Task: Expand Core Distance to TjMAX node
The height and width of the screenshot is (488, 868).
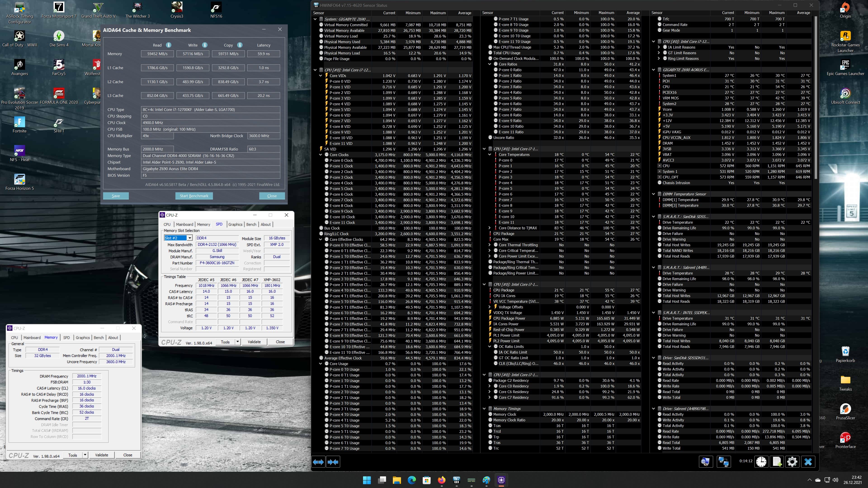Action: click(490, 228)
